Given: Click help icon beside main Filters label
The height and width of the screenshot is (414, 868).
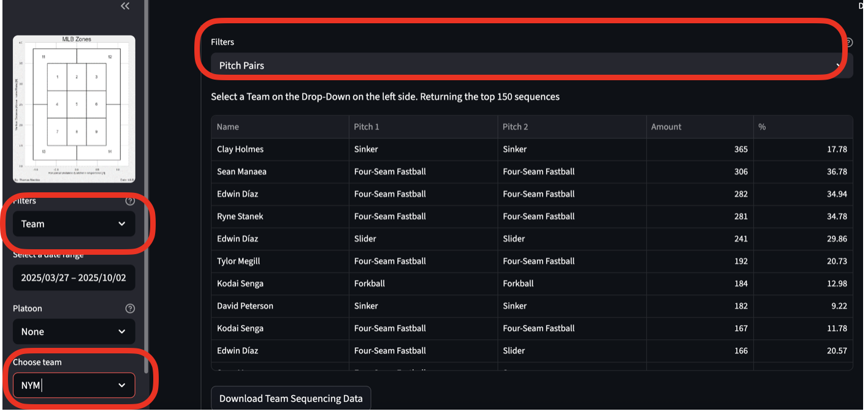Looking at the screenshot, I should point(848,42).
